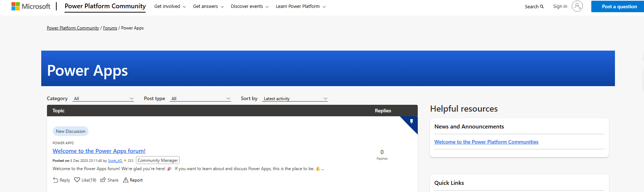This screenshot has height=192, width=644.
Task: Expand the Discover events menu
Action: click(x=250, y=6)
